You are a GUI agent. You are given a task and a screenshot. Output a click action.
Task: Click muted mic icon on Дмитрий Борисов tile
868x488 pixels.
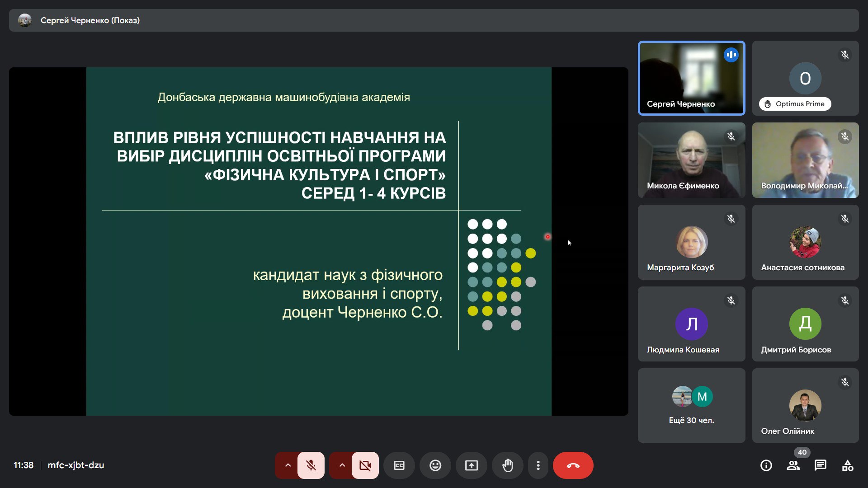pyautogui.click(x=844, y=301)
